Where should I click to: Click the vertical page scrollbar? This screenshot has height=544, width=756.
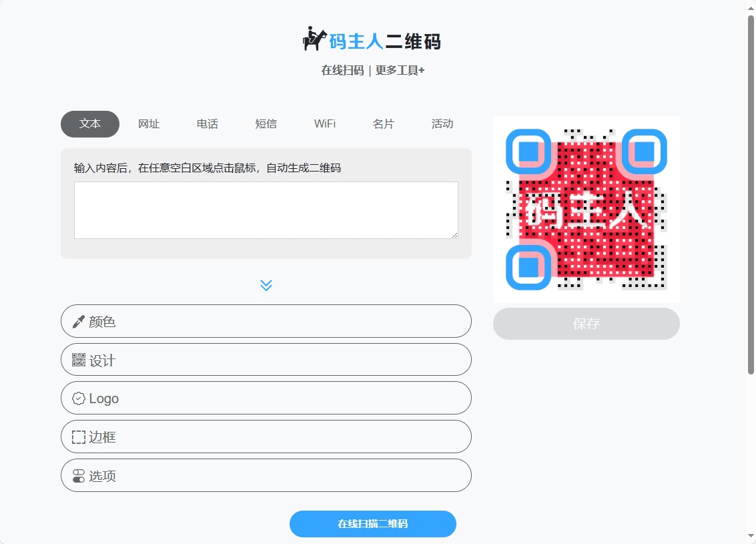pyautogui.click(x=751, y=195)
